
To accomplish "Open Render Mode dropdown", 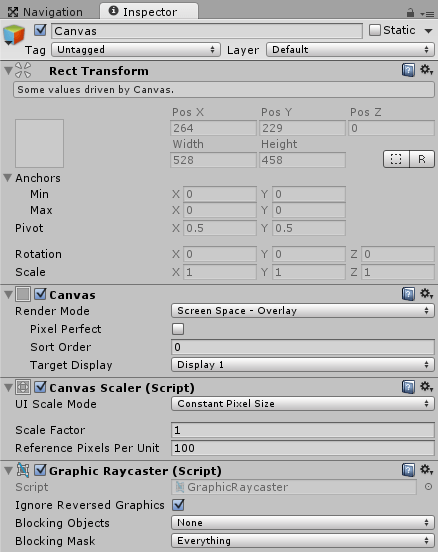I will [303, 311].
